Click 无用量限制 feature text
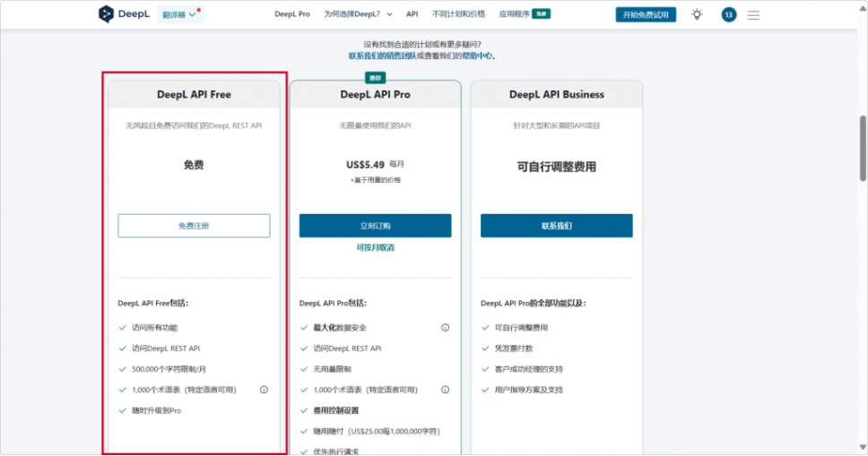Screen dimensions: 868x456 [x=332, y=369]
